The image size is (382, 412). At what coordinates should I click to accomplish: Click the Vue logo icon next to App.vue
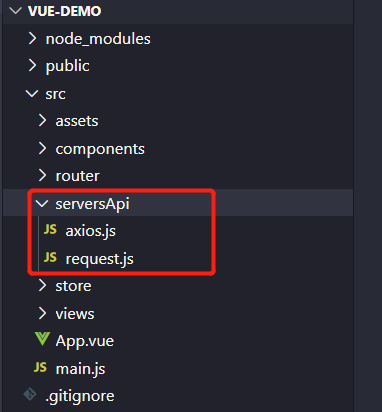coord(42,339)
